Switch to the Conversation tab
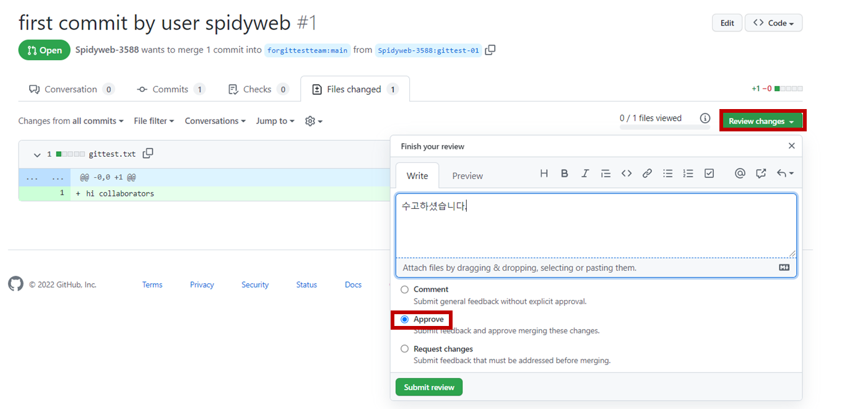This screenshot has height=409, width=868. tap(71, 89)
